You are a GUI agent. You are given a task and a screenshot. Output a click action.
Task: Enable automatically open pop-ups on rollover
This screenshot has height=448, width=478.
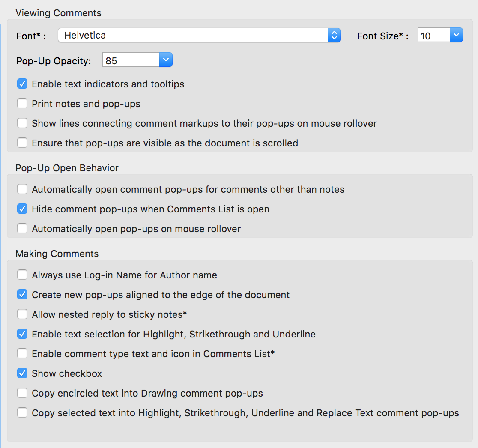[x=22, y=228]
